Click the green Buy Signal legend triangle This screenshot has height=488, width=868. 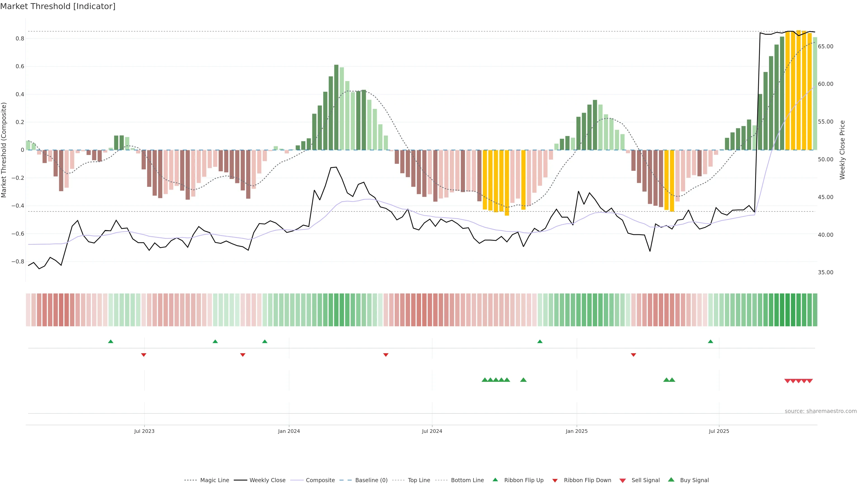(x=671, y=480)
